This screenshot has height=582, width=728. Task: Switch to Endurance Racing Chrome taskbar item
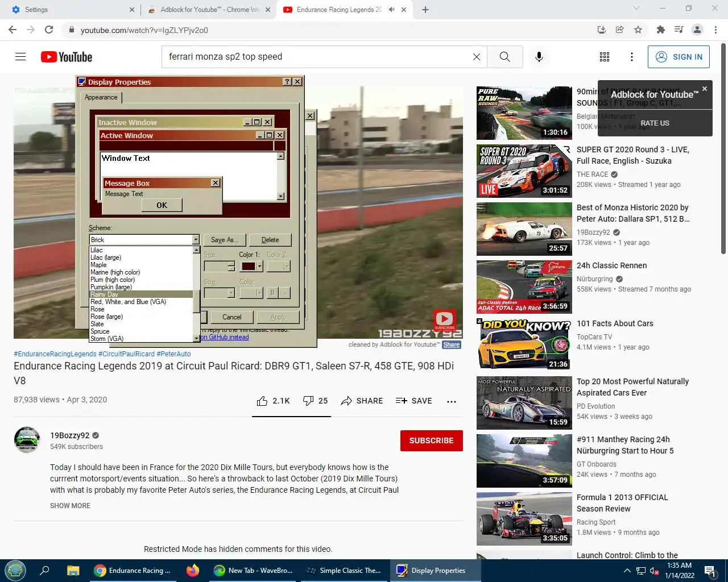[133, 570]
